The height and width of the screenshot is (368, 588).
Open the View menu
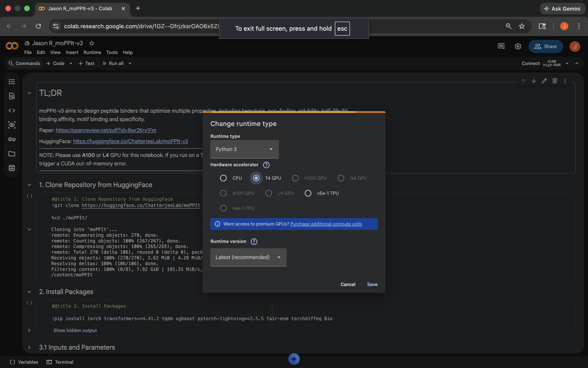tap(55, 52)
